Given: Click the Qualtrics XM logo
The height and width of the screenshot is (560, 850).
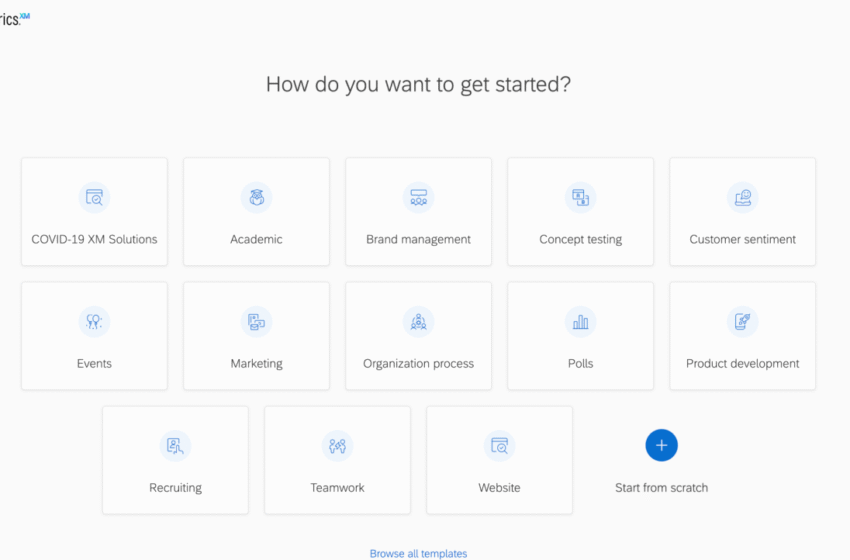Looking at the screenshot, I should [14, 19].
